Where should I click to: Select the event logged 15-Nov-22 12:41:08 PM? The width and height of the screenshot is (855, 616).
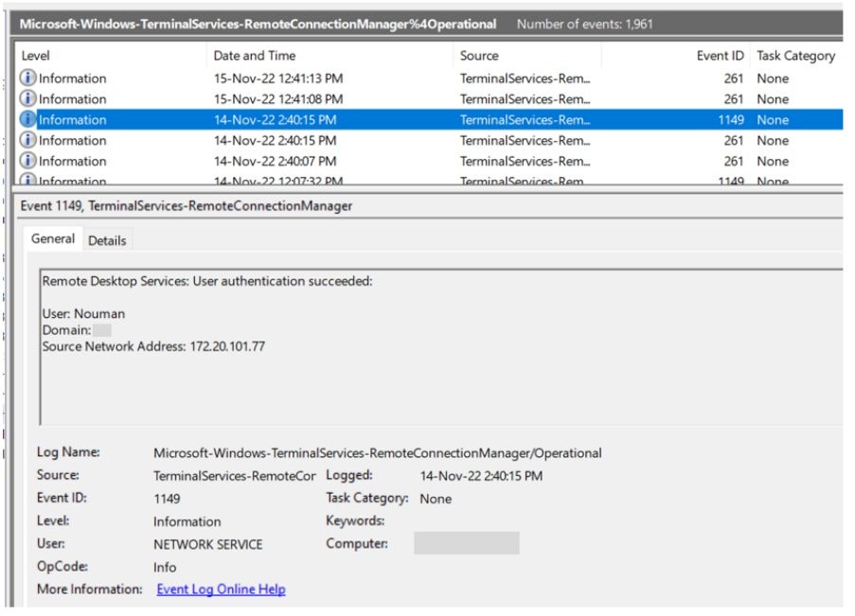click(x=429, y=98)
